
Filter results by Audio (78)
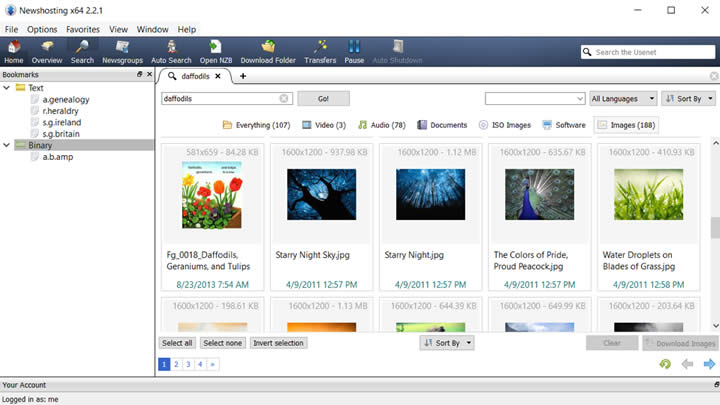382,125
